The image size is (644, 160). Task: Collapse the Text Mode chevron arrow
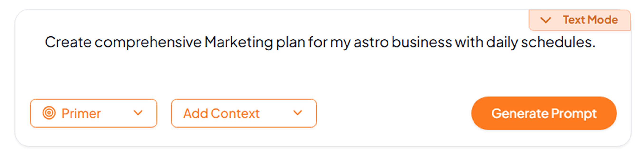point(545,20)
